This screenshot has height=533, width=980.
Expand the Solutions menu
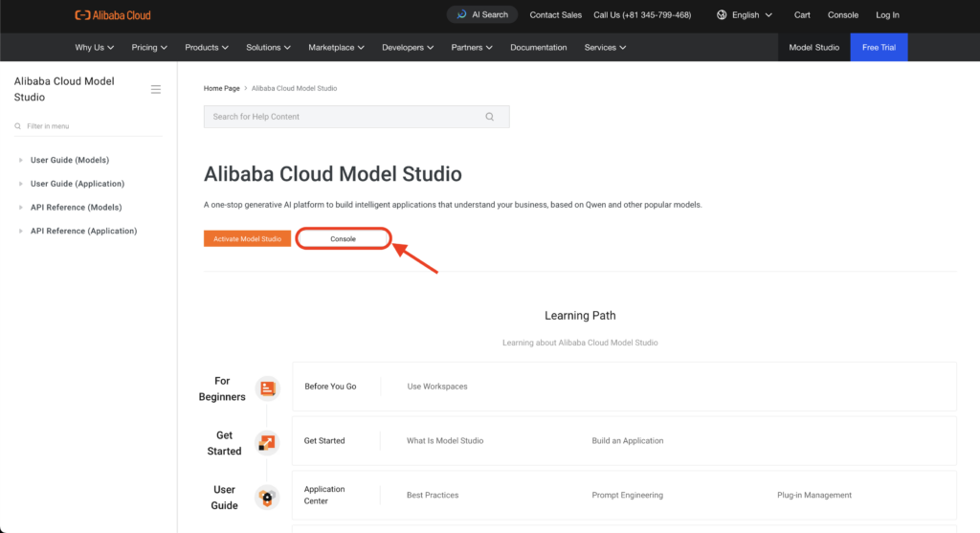(268, 48)
